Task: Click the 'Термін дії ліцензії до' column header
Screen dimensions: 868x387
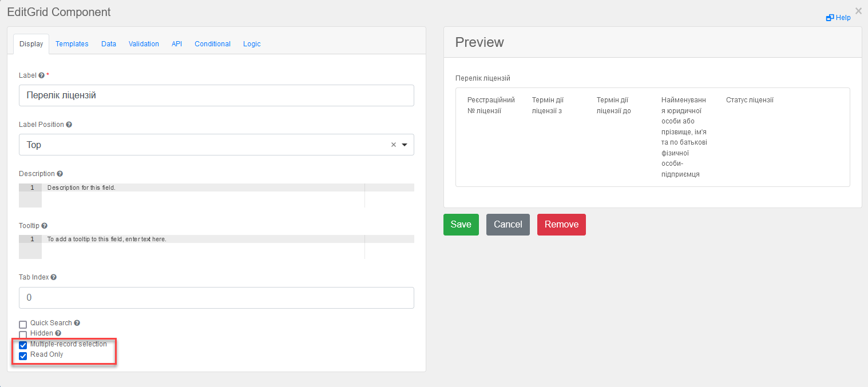Action: [x=613, y=105]
